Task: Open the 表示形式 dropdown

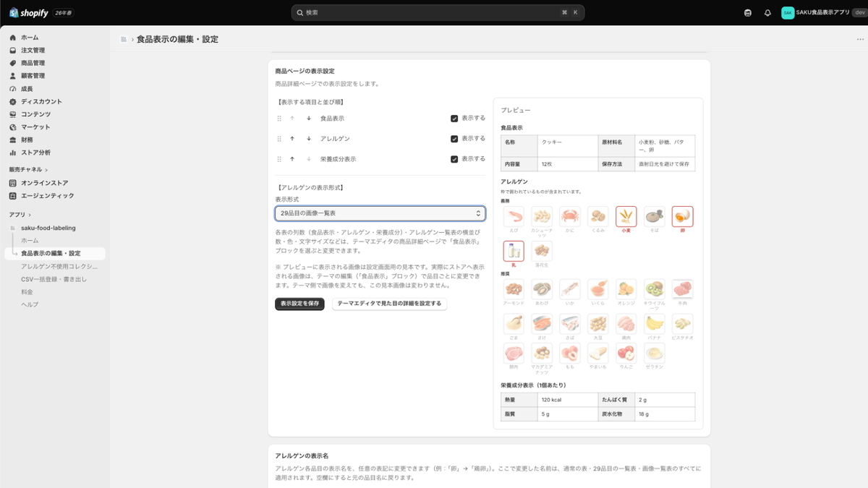Action: 380,213
